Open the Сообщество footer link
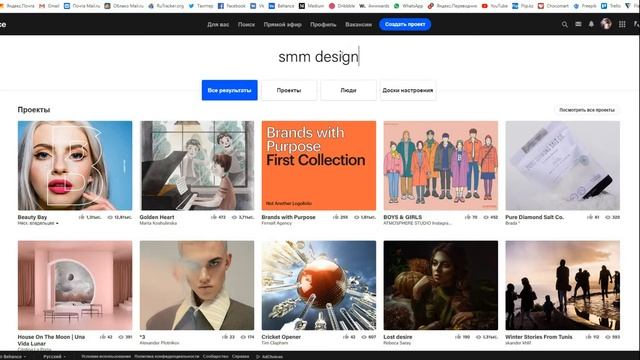640x360 pixels. click(215, 356)
